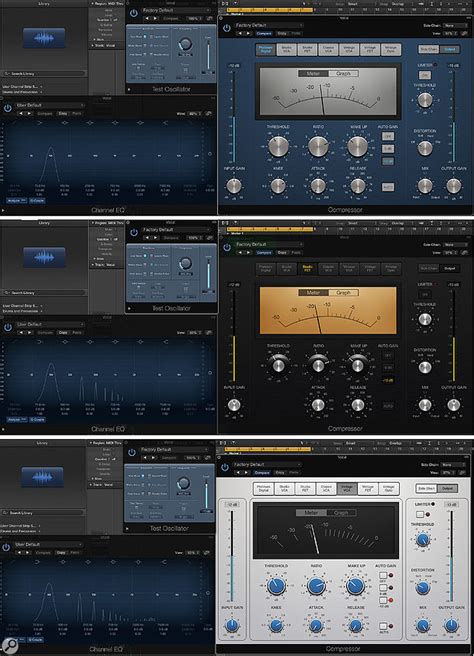
Task: Click the Make Up knob on the white Vintage VCA compressor
Action: pyautogui.click(x=355, y=587)
